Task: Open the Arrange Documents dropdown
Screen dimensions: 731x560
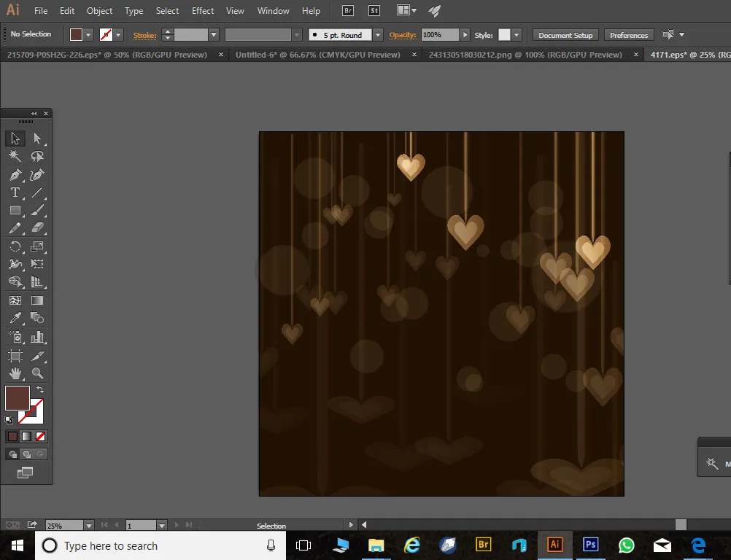Action: 406,10
